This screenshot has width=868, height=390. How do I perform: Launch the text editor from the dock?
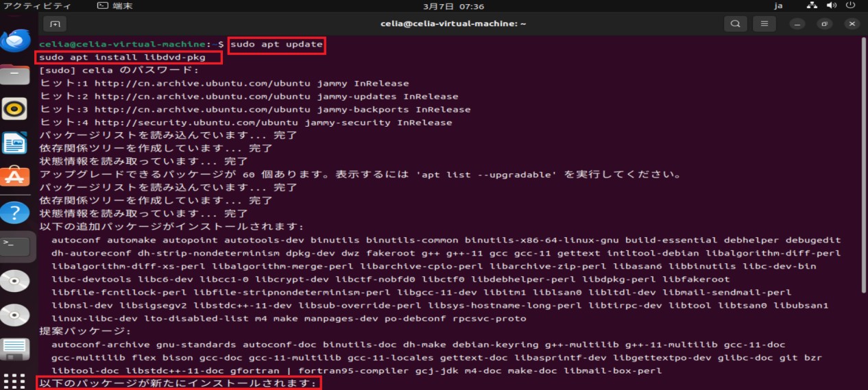tap(15, 350)
